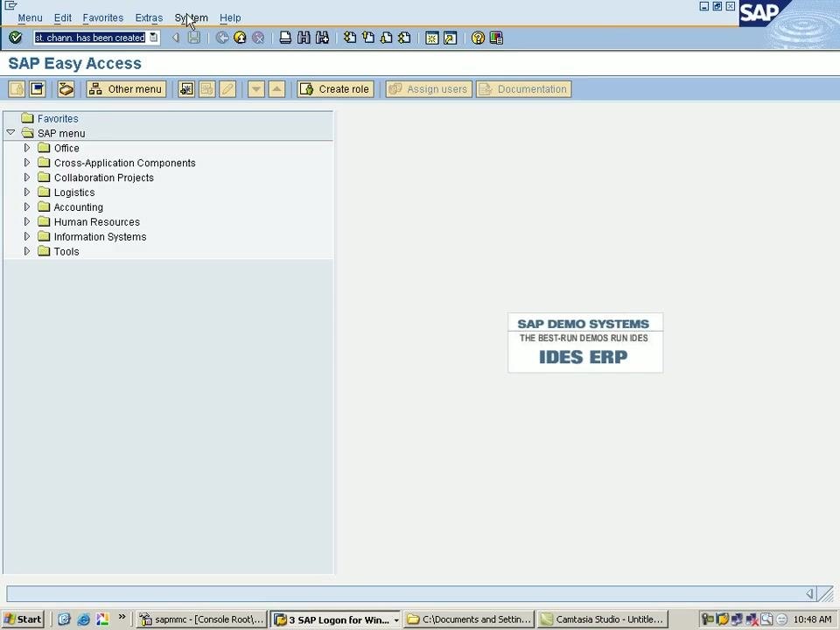Switch to Camtasia Studio taskbar window
Viewport: 840px width, 630px height.
[x=603, y=619]
